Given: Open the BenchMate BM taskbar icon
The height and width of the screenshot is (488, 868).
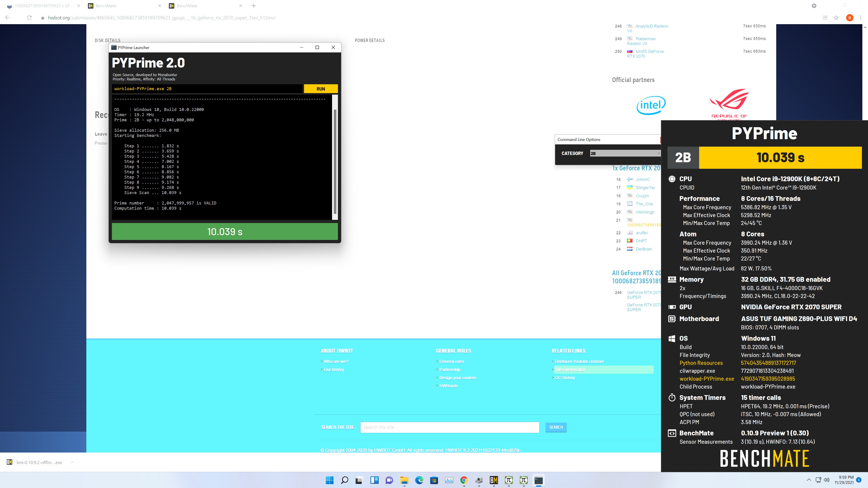Looking at the screenshot, I should (494, 480).
